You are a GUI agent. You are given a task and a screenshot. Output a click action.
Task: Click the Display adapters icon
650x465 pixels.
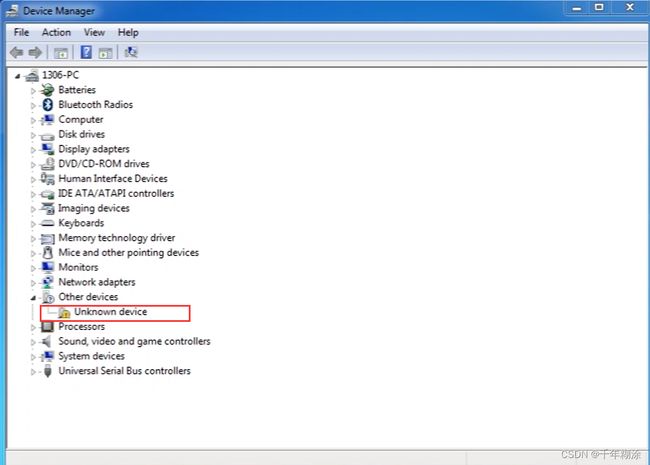tap(48, 149)
